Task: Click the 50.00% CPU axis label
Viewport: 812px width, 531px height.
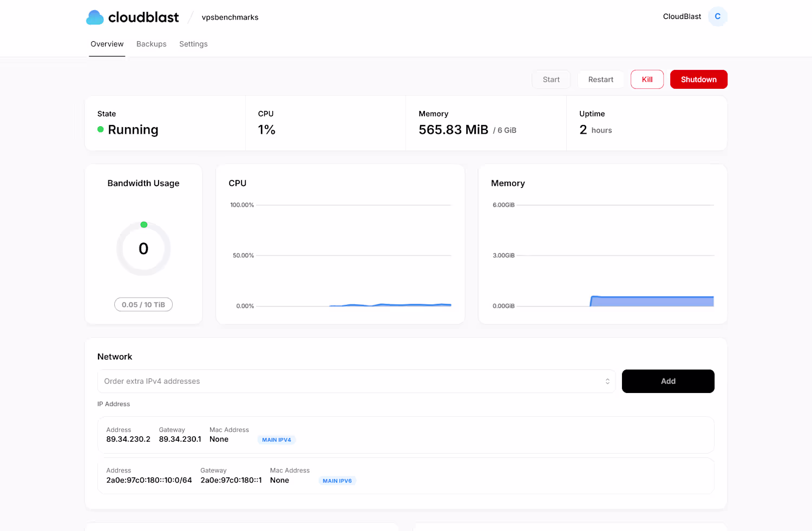Action: point(243,255)
